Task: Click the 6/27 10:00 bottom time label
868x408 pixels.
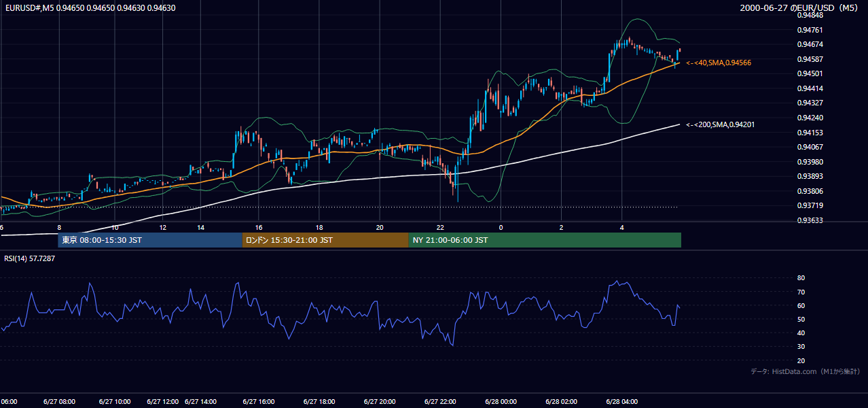Action: [x=115, y=401]
